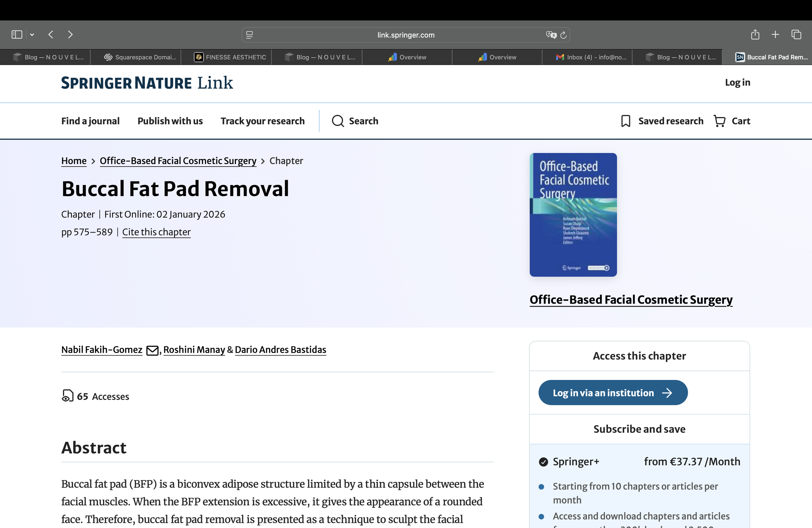Open the Office-Based Facial Cosmetic Surgery book cover

click(573, 215)
